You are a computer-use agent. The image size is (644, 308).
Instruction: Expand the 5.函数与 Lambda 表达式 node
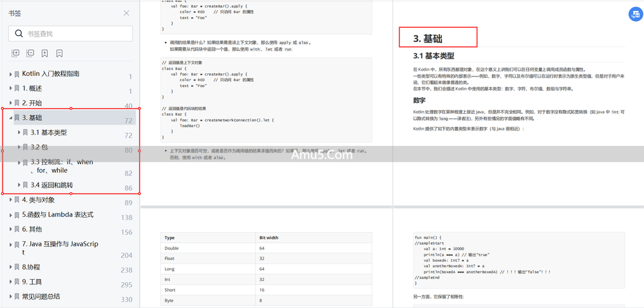coord(11,215)
